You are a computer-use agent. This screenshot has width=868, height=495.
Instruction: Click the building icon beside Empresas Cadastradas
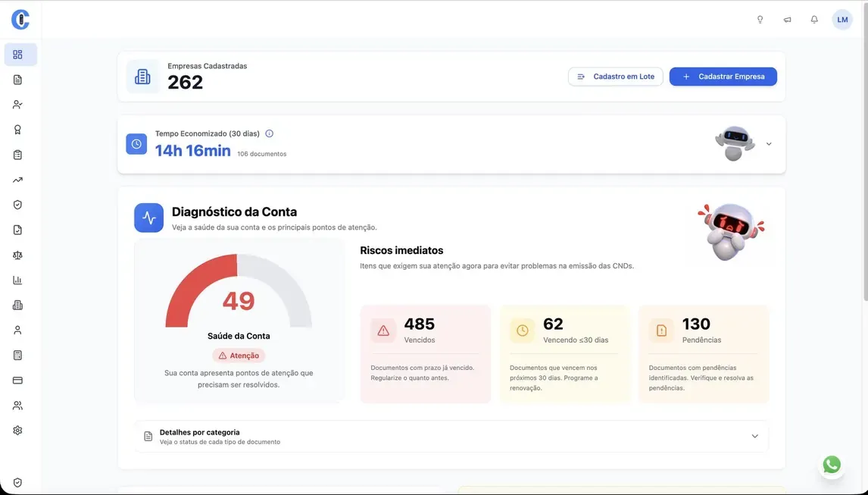point(142,77)
